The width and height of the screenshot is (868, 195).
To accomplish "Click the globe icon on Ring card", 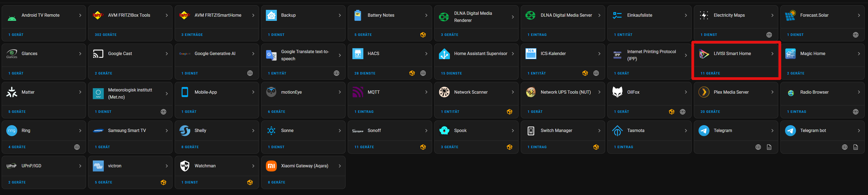I will [77, 147].
